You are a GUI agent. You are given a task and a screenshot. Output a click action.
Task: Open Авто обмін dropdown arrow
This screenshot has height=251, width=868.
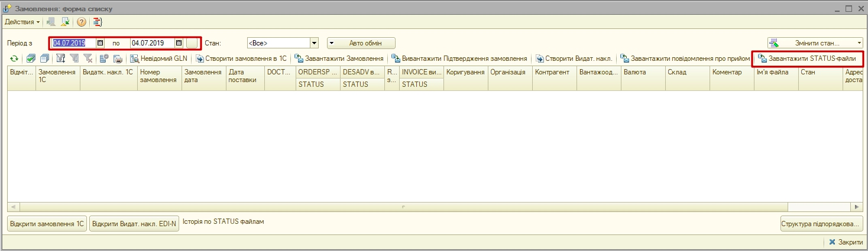click(x=332, y=43)
